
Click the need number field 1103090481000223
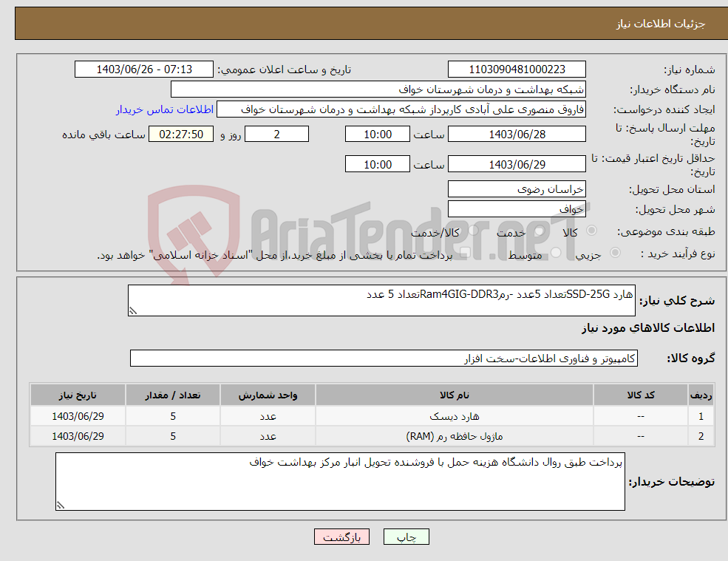pos(517,69)
